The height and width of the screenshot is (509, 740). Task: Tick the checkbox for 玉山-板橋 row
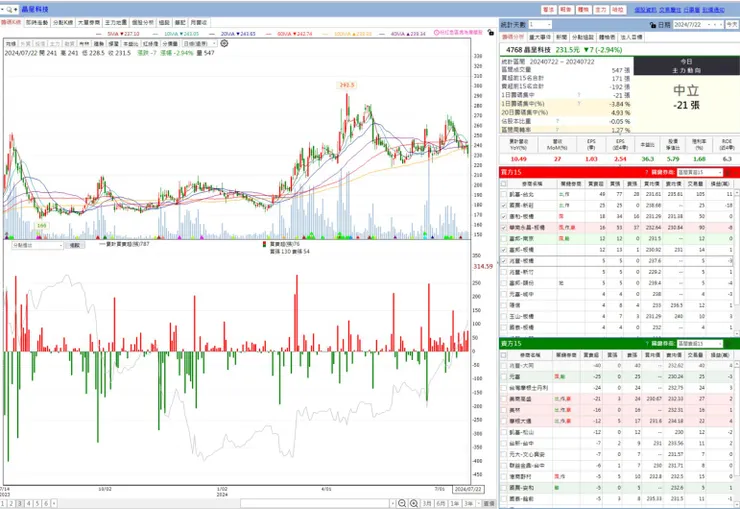(504, 317)
